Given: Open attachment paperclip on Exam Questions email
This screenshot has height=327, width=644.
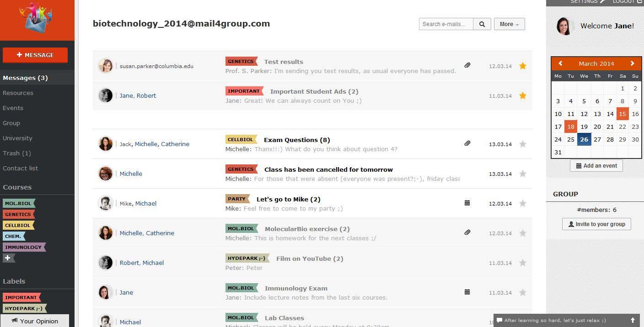Looking at the screenshot, I should (x=467, y=143).
